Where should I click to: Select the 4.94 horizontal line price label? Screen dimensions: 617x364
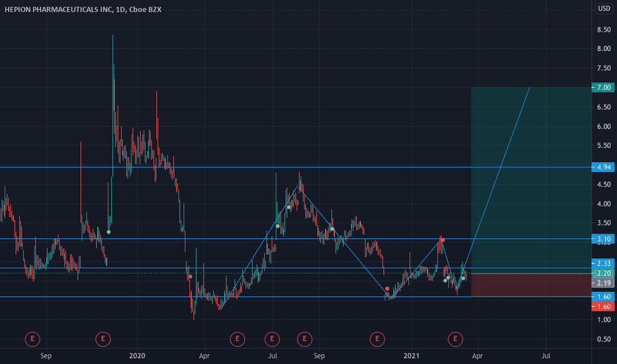[x=603, y=167]
